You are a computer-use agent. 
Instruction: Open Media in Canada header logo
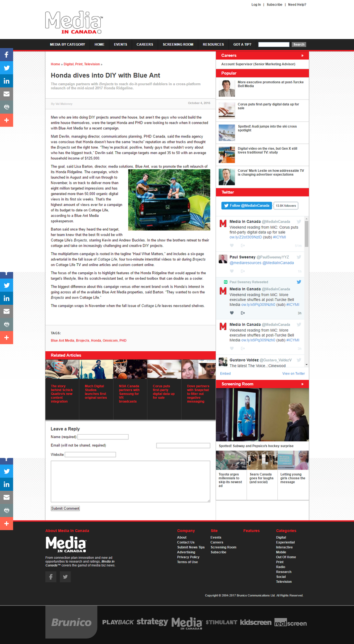74,23
